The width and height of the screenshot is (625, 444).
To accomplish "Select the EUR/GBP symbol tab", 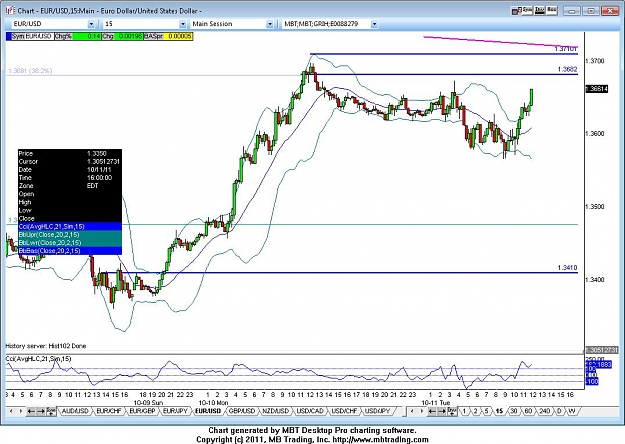I will 142,411.
